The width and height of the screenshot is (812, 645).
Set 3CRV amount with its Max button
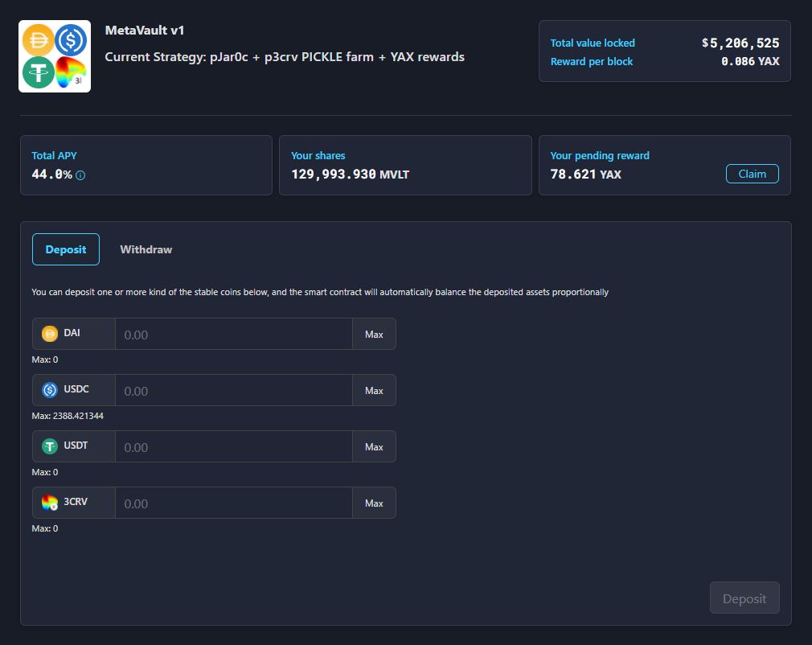[374, 503]
